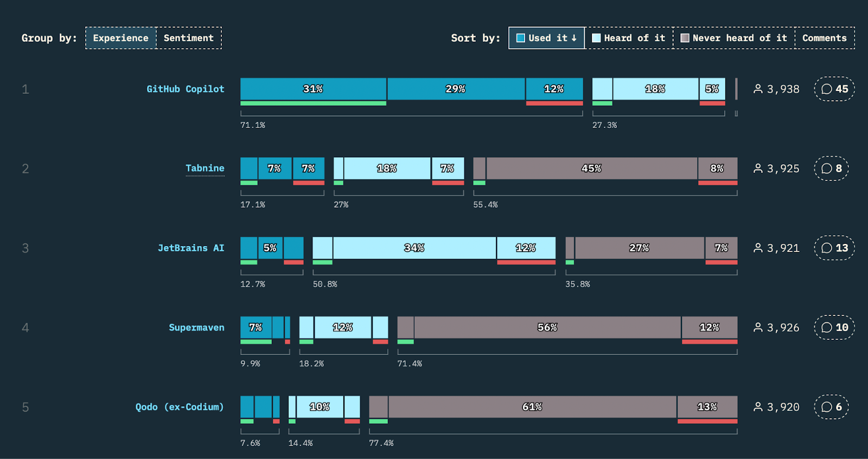868x459 pixels.
Task: Click Qodo's 77.4% total label
Action: (x=381, y=443)
